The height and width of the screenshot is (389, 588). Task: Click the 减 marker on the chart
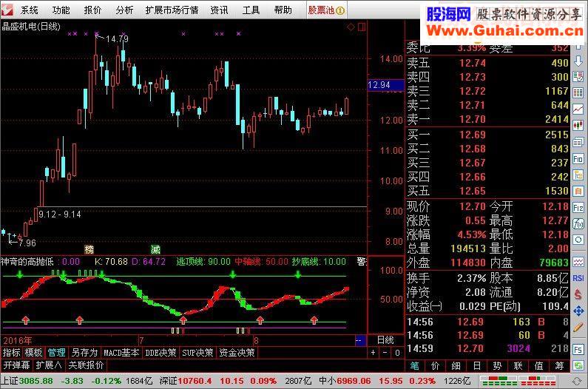155,249
